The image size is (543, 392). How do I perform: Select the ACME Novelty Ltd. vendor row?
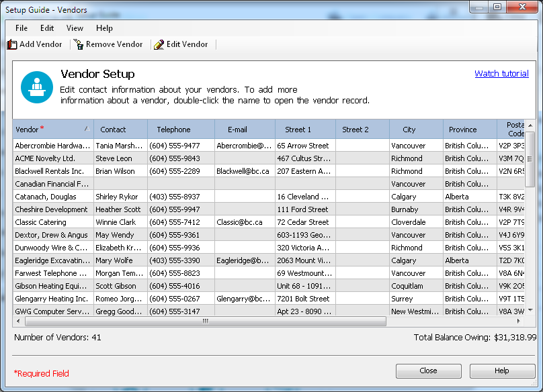point(45,158)
